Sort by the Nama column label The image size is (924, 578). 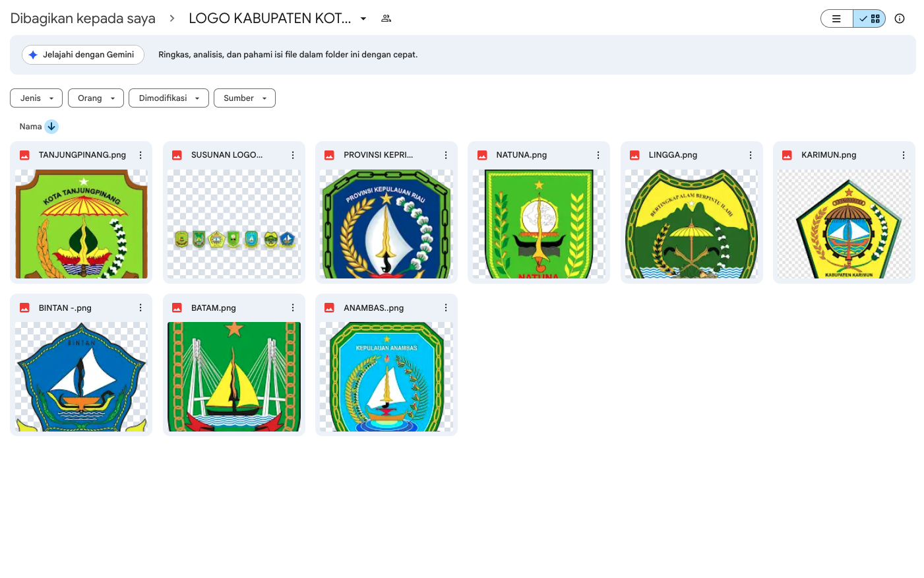30,126
